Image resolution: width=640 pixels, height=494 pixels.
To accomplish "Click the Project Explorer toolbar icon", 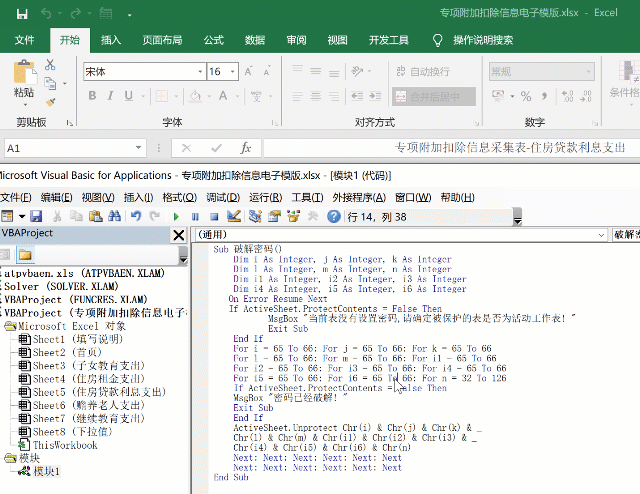I will coord(255,216).
